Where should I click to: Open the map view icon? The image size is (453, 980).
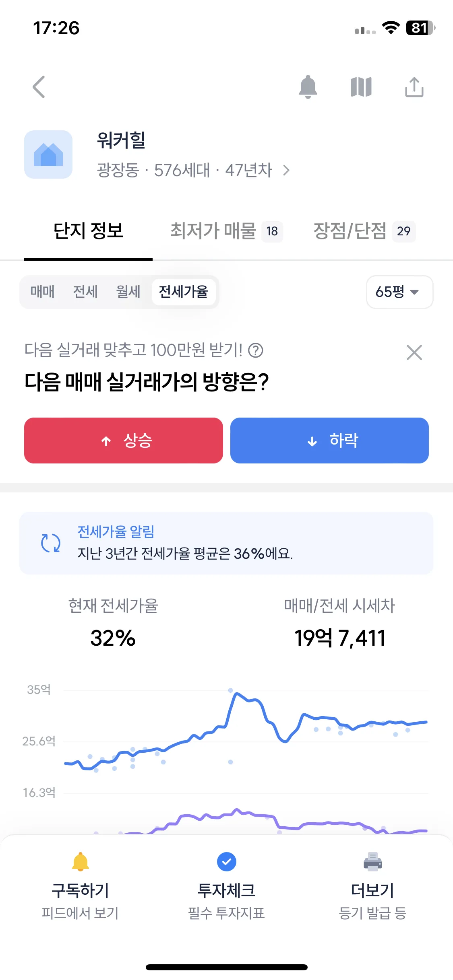pos(361,87)
